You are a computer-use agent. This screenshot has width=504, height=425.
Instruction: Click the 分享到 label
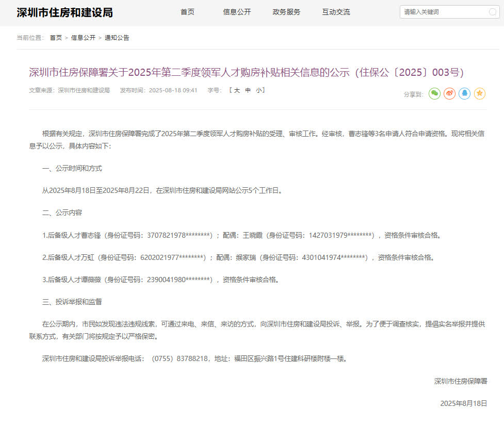point(413,94)
